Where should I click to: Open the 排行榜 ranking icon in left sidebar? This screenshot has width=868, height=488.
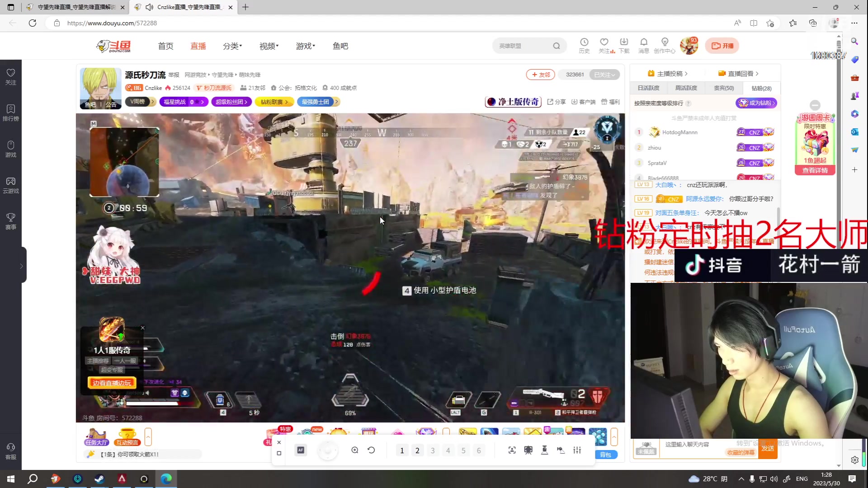[x=11, y=113]
